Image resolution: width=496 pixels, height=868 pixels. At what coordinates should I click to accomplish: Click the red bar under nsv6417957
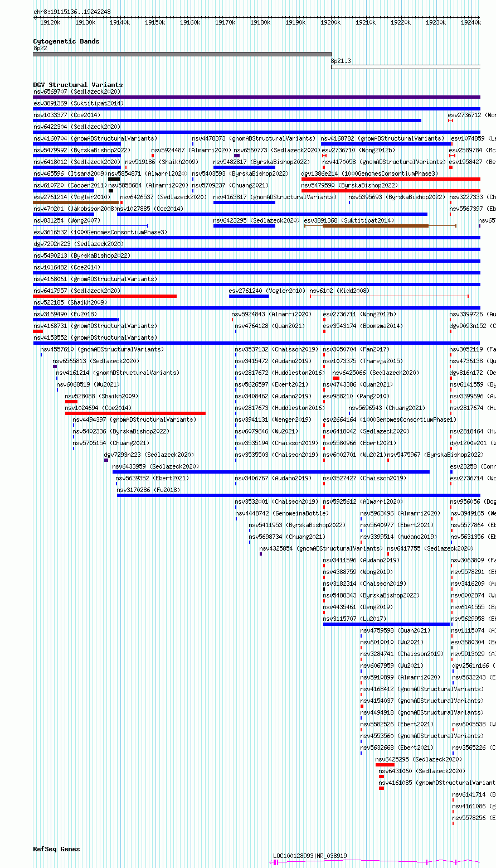tap(105, 296)
